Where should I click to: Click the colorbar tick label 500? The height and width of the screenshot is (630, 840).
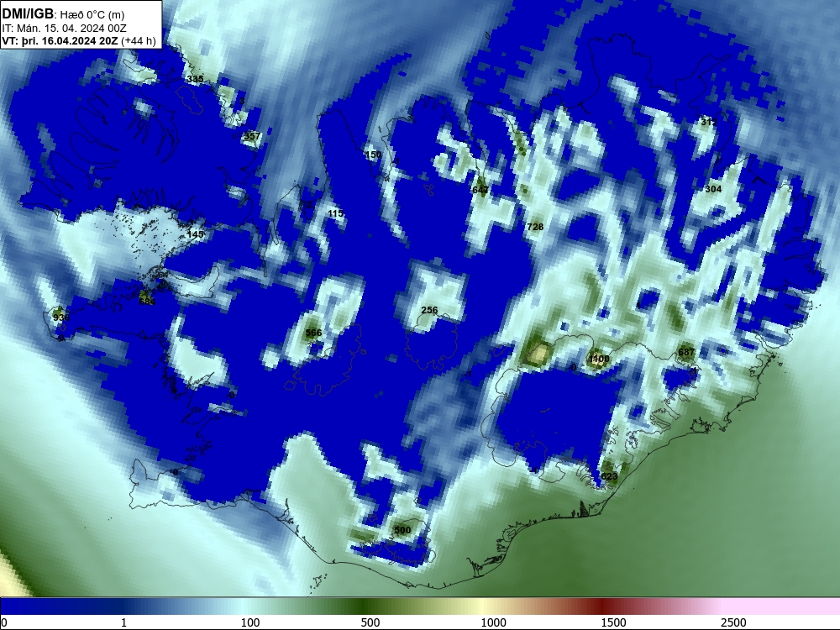(370, 622)
